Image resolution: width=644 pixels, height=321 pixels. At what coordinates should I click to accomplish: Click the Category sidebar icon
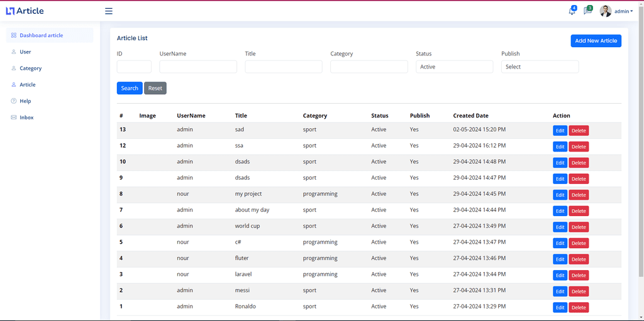coord(14,68)
